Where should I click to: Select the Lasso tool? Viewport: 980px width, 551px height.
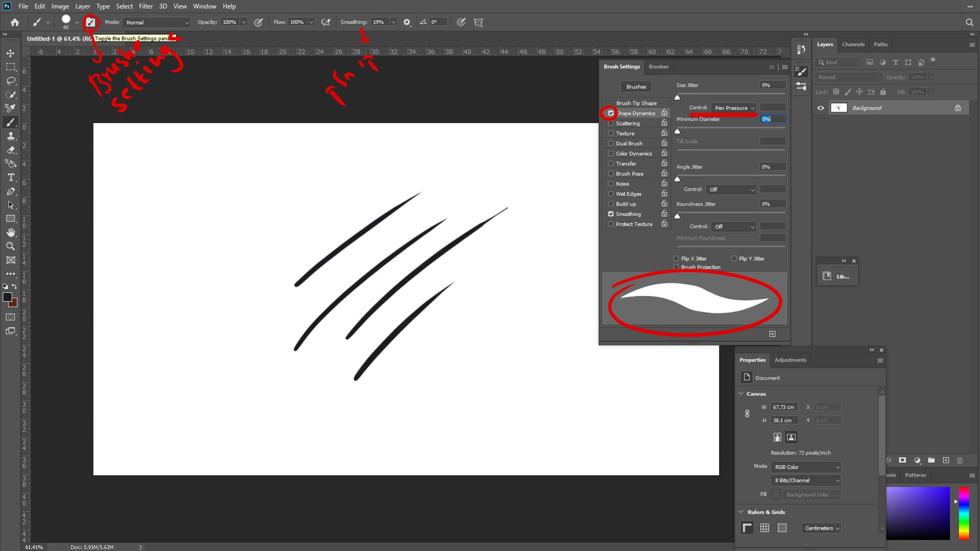(10, 81)
